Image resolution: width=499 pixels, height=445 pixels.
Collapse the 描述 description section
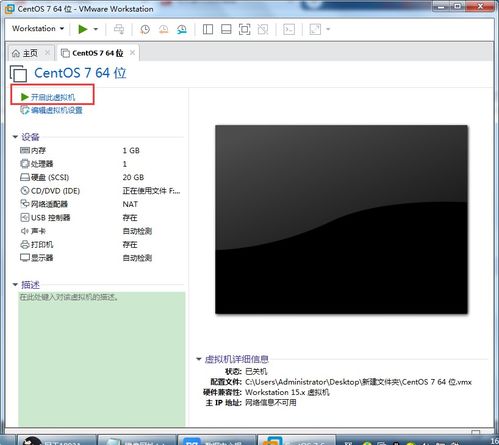coord(15,284)
